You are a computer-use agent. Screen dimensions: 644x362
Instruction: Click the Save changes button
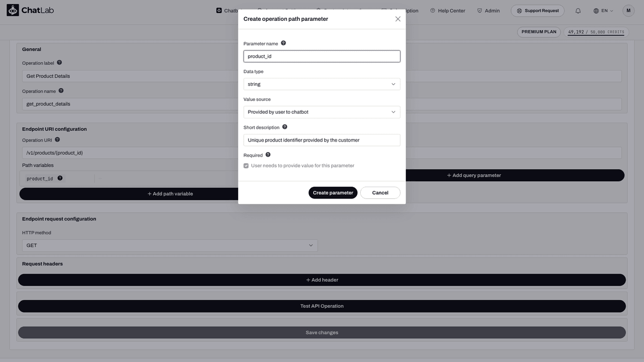[322, 333]
